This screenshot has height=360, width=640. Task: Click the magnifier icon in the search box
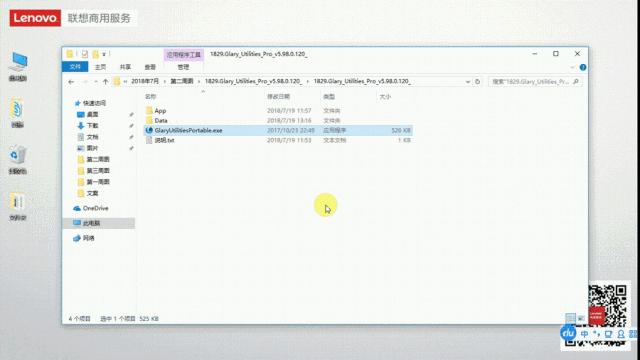(x=576, y=82)
